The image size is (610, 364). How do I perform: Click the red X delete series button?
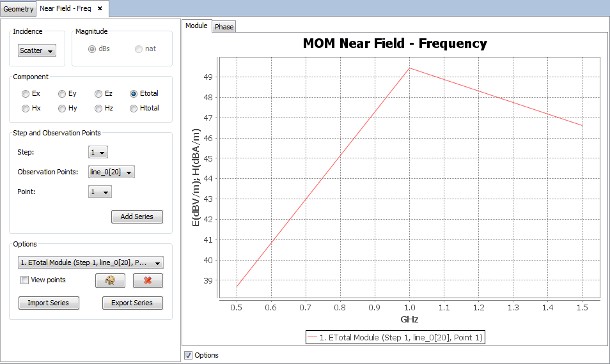148,281
